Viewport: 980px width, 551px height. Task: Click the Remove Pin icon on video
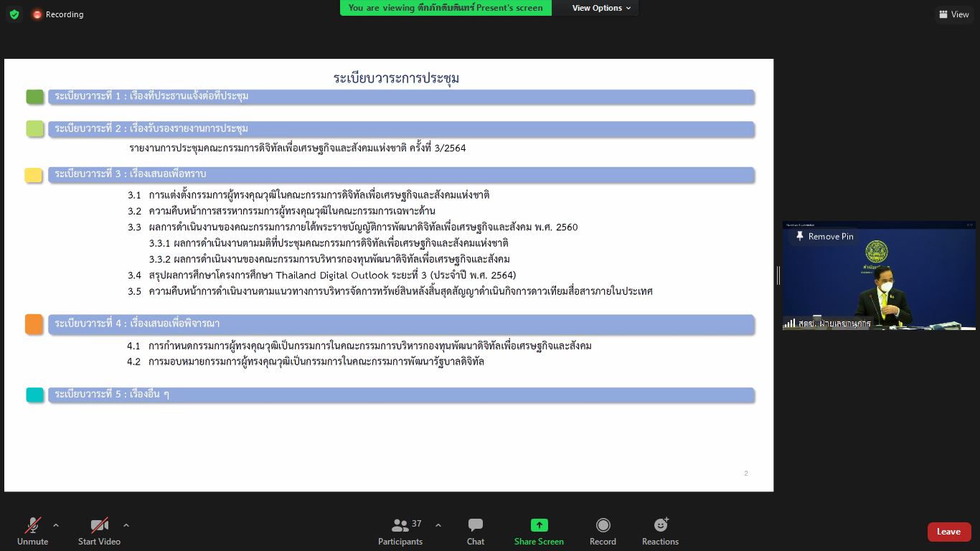[x=800, y=236]
